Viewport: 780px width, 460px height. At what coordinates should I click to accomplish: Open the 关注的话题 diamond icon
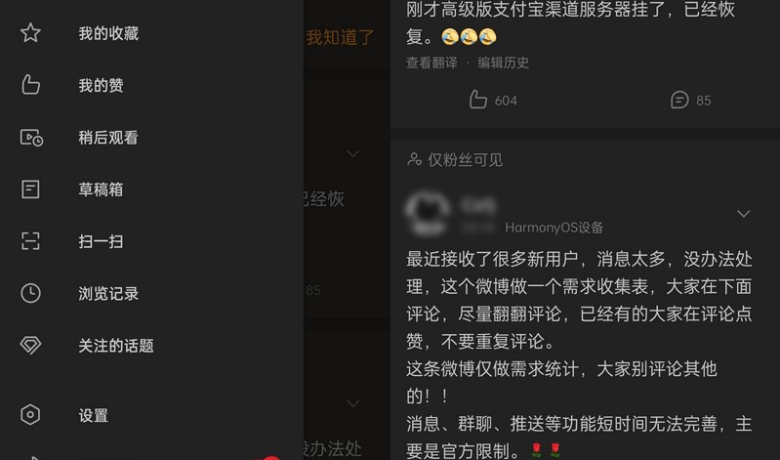coord(30,345)
